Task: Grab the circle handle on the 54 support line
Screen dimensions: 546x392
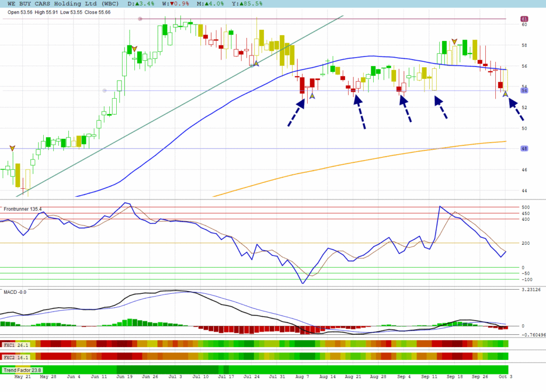Action: point(105,91)
